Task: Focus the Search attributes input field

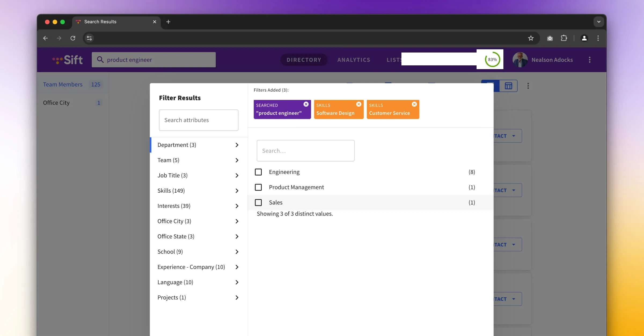Action: 199,120
